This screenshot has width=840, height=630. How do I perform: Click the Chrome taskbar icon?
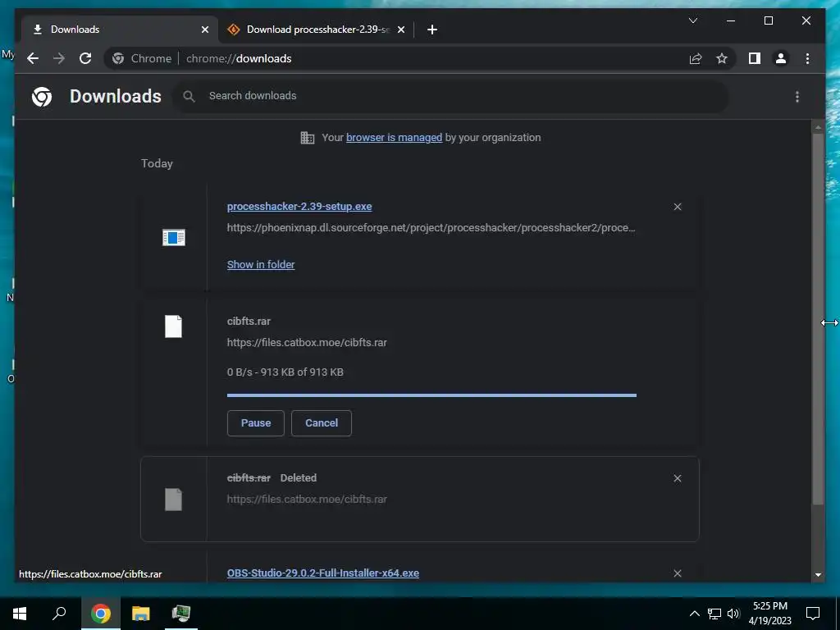click(x=100, y=614)
